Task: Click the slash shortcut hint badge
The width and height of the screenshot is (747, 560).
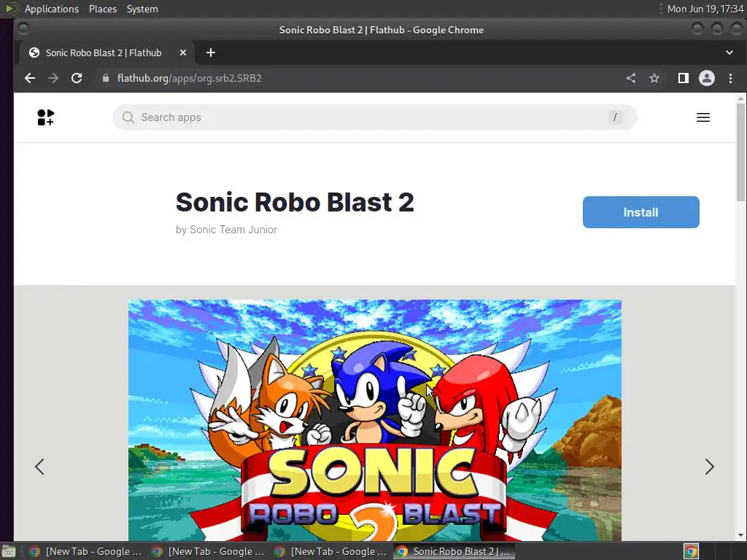Action: point(615,117)
